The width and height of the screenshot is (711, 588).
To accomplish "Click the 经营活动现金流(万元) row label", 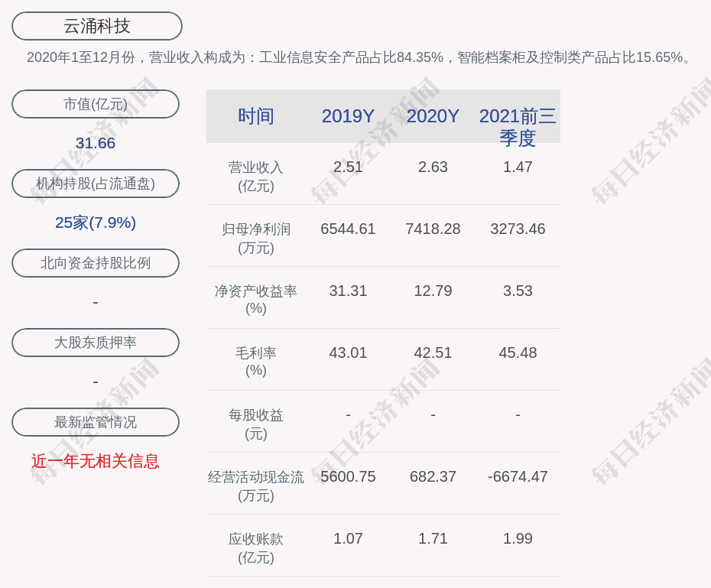I will point(256,486).
